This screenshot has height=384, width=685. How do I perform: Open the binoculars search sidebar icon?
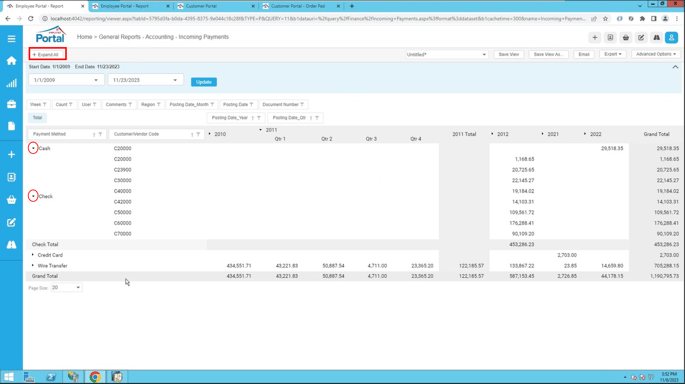pos(11,245)
